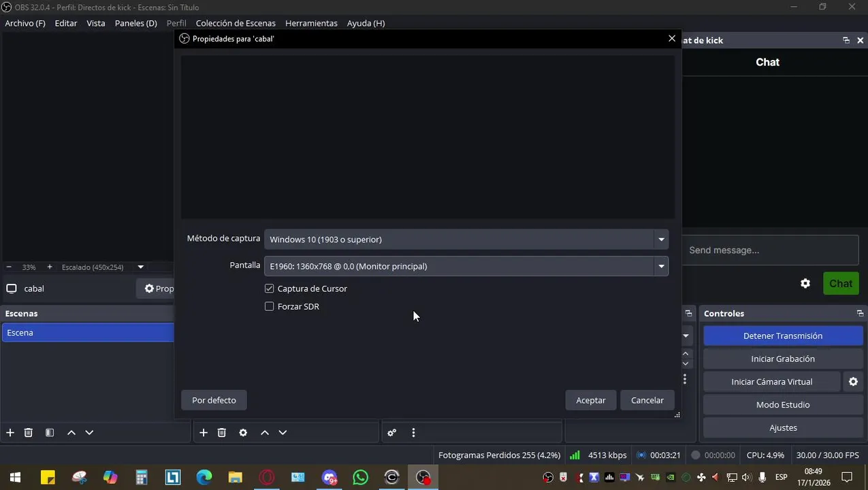This screenshot has height=490, width=868.
Task: Open the notification center icon
Action: click(847, 477)
